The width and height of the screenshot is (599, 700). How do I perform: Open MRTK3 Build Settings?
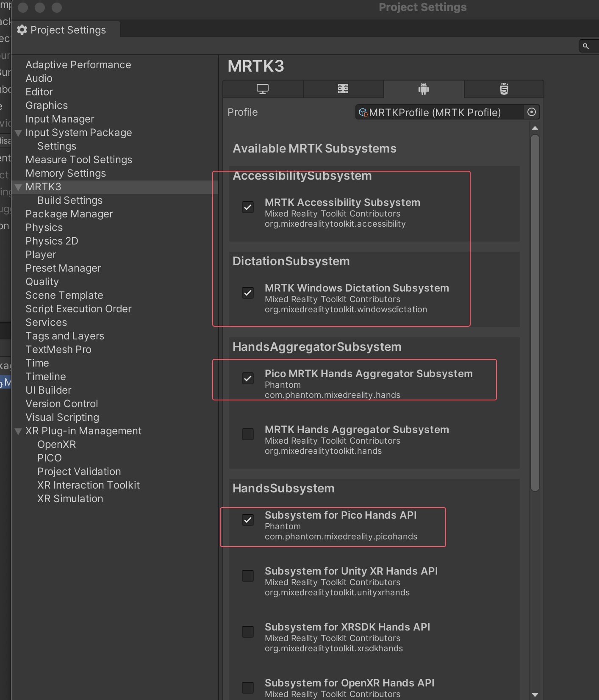70,200
